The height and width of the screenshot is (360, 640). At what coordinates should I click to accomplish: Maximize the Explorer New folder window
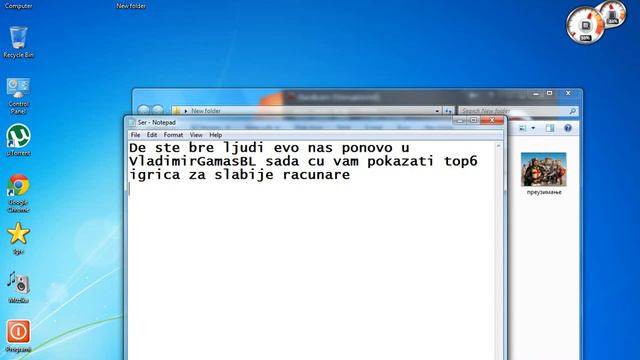point(550,93)
